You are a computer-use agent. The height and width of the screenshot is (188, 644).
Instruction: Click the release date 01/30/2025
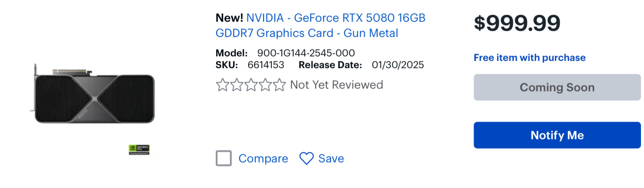click(x=398, y=65)
